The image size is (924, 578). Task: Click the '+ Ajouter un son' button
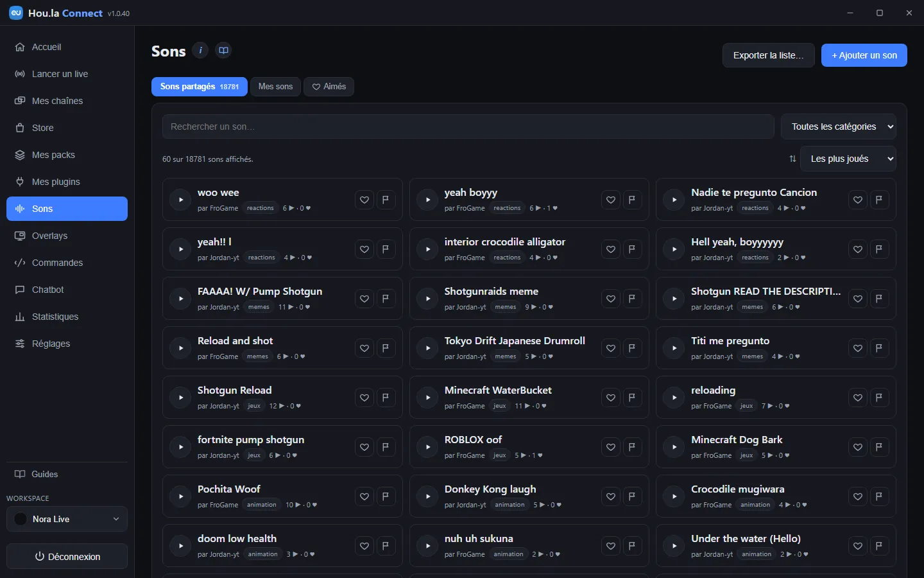864,55
